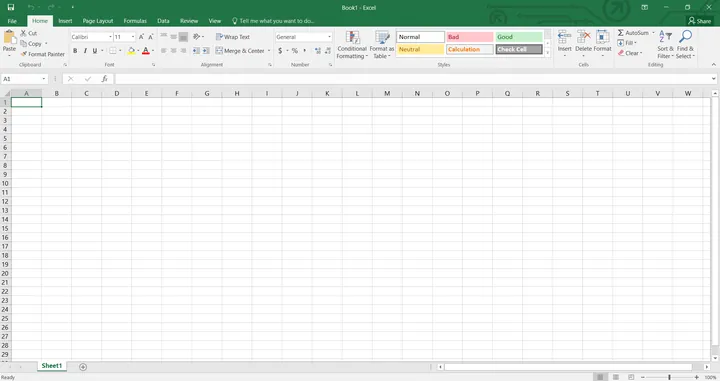Toggle Center horizontal alignment
This screenshot has width=720, height=381.
pyautogui.click(x=174, y=50)
